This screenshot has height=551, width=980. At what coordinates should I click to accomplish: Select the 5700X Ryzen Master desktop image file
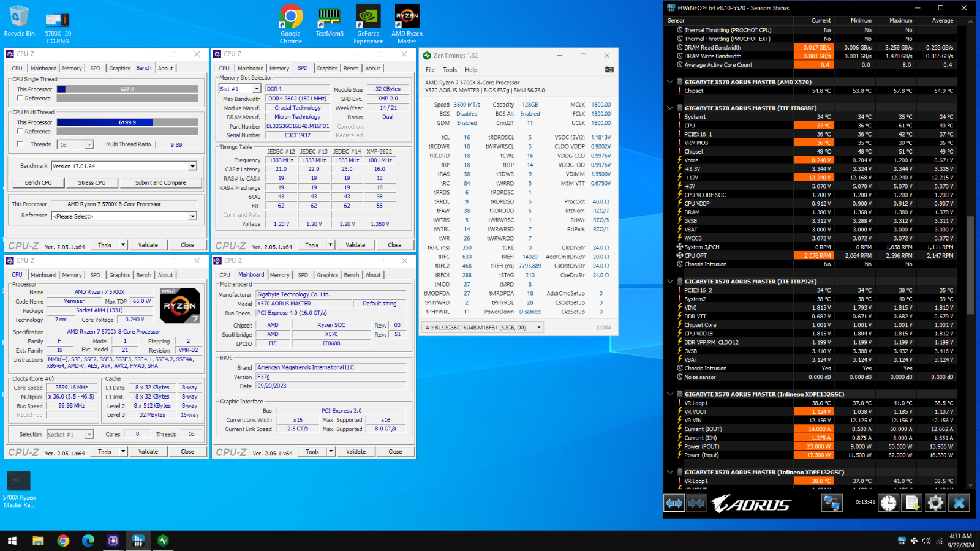19,489
